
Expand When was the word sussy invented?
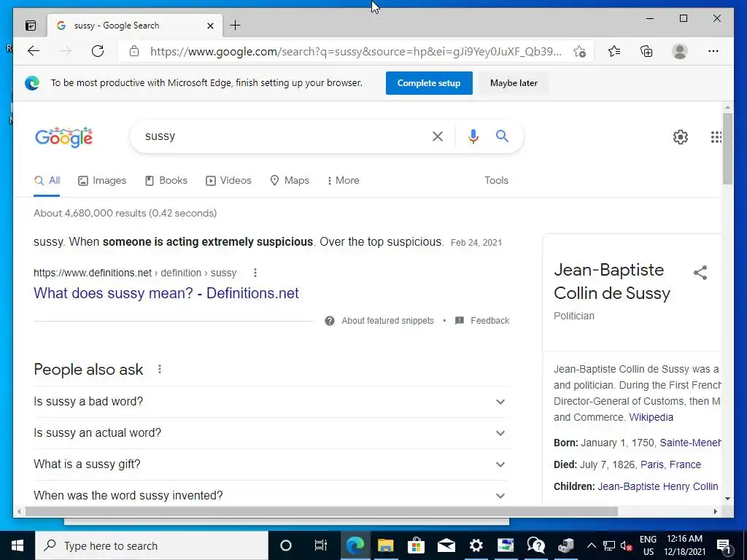tap(271, 496)
